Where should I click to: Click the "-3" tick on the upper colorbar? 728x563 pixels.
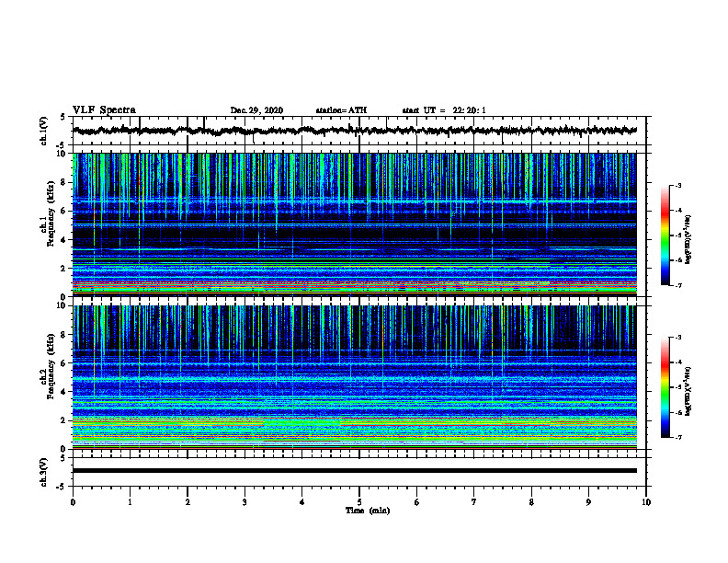[x=678, y=185]
